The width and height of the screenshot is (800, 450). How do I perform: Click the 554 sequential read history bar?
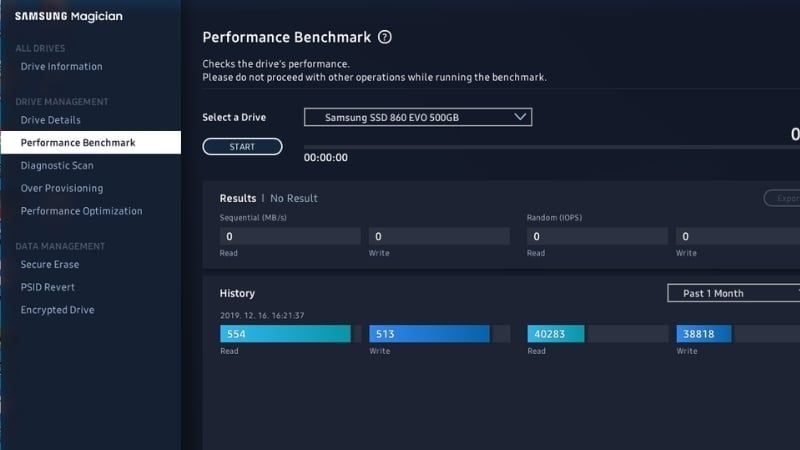pos(285,334)
